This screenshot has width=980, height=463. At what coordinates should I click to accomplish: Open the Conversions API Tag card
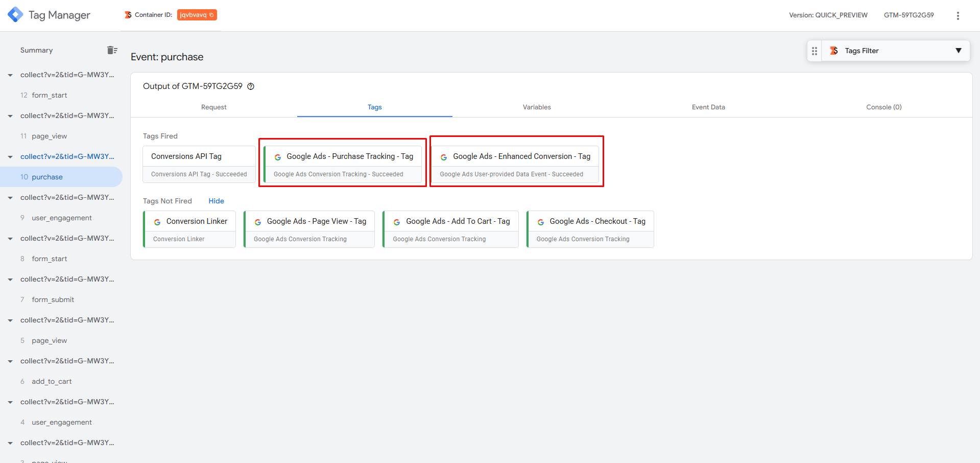[199, 165]
